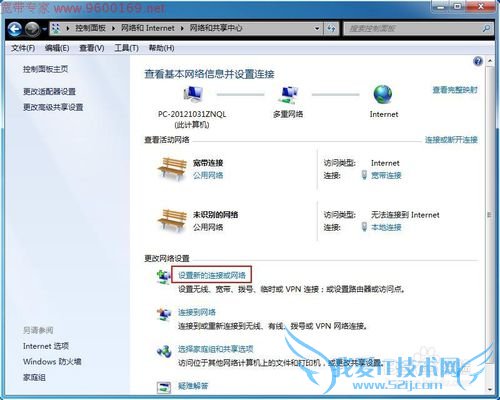This screenshot has width=500, height=400.
Task: Click the homegroup icon beside 选择家庭组和共享选项
Action: click(164, 351)
